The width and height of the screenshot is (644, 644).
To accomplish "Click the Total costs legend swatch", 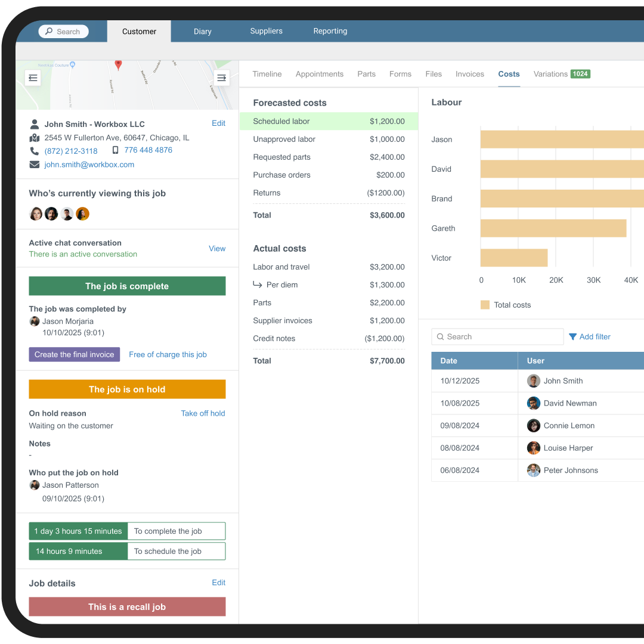I will pyautogui.click(x=485, y=305).
